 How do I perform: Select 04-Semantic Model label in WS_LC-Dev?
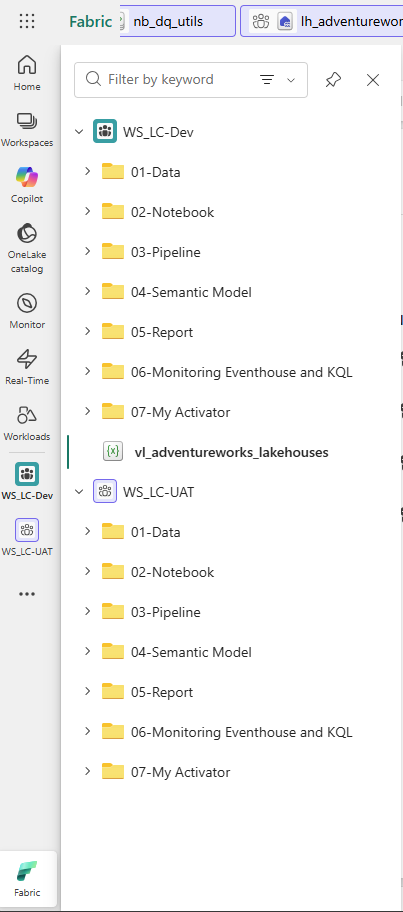(x=191, y=292)
